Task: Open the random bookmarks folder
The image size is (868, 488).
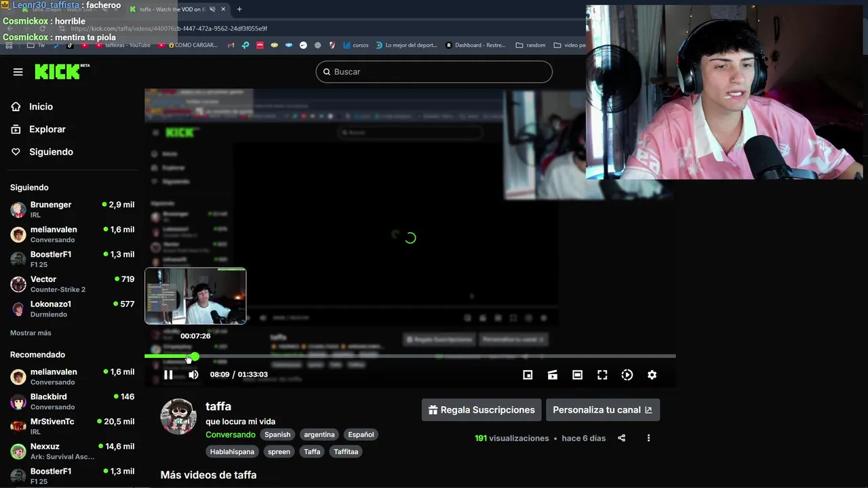Action: 531,45
